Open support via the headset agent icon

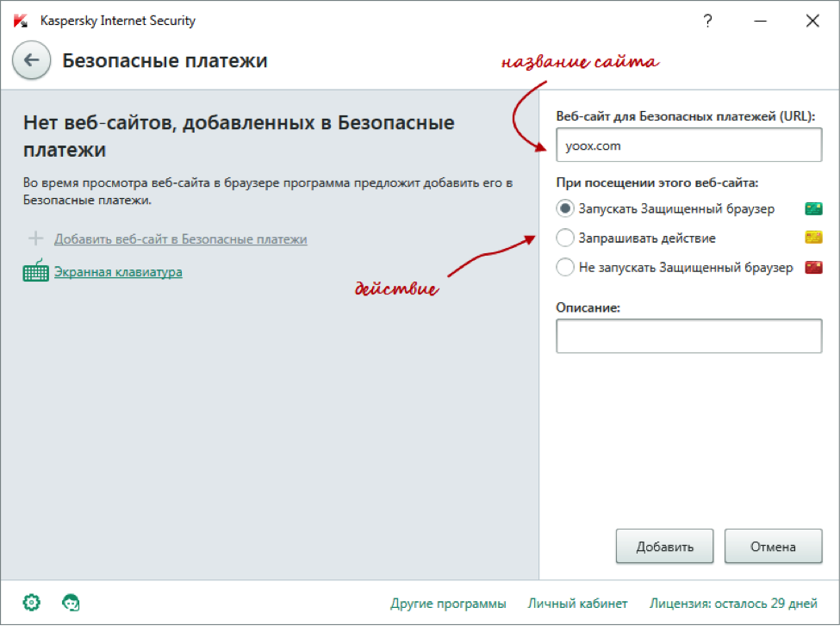point(71,603)
